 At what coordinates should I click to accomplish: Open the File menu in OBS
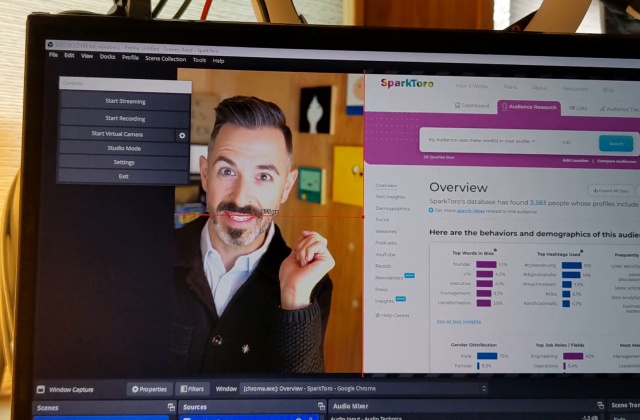[x=53, y=55]
